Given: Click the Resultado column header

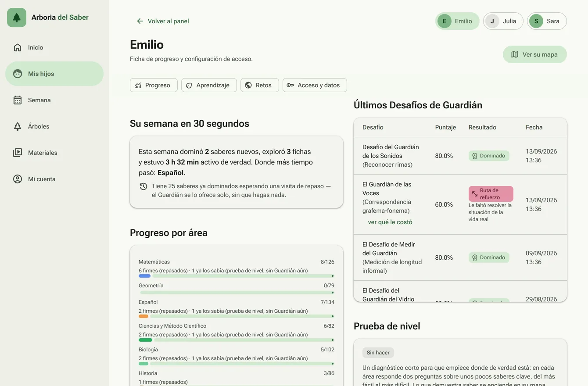Looking at the screenshot, I should coord(482,127).
